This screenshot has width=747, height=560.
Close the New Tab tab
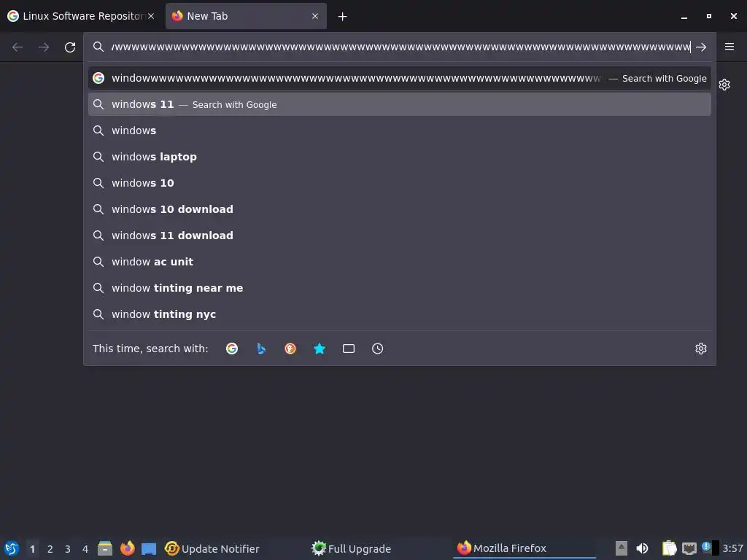pyautogui.click(x=315, y=16)
